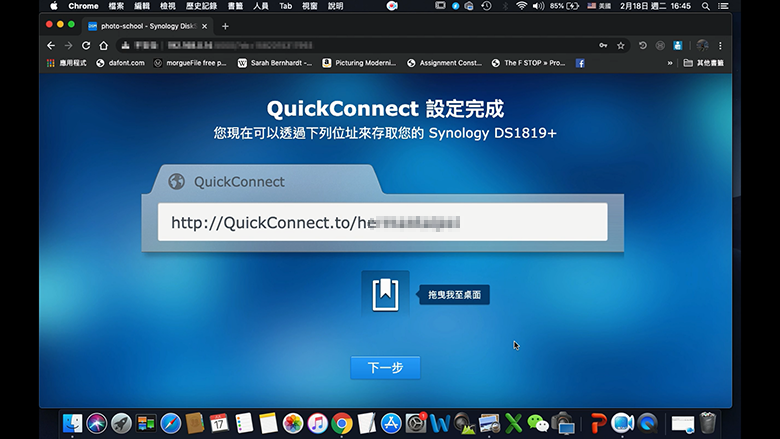Open 美國 input source menu
780x439 pixels.
[599, 6]
